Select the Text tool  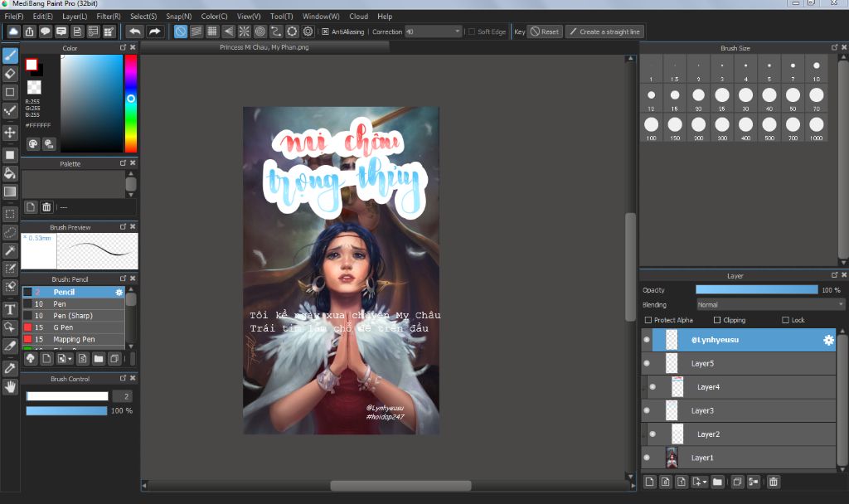[10, 309]
